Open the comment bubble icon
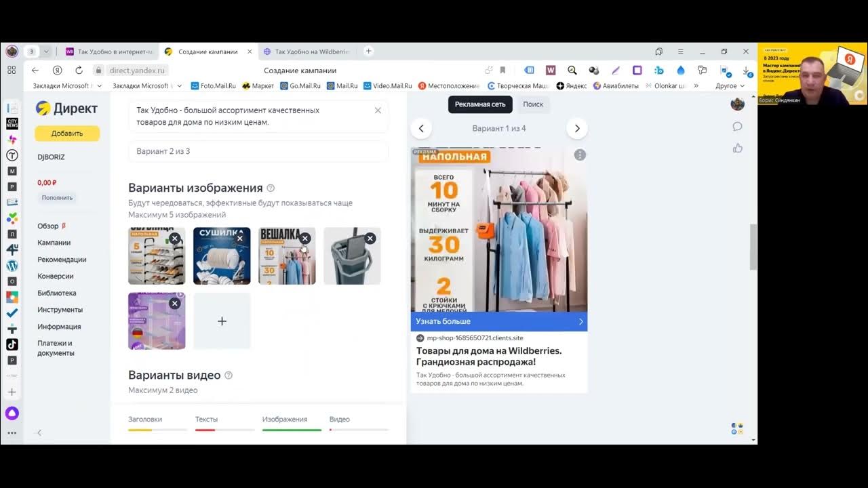 click(x=738, y=127)
